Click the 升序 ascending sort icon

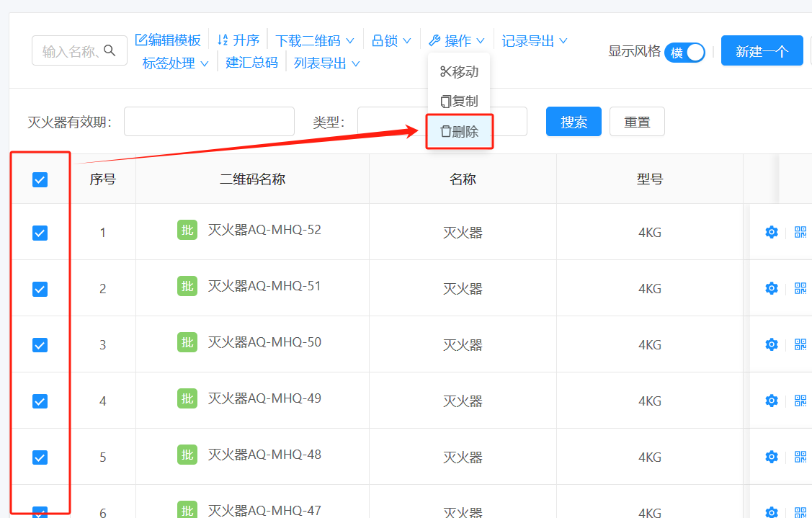[221, 40]
